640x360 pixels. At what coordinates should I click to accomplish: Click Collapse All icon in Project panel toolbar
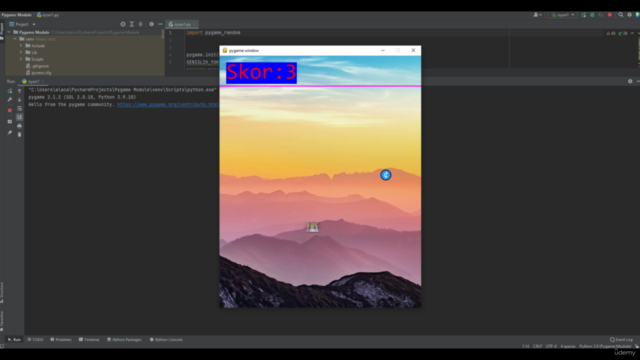[x=140, y=24]
